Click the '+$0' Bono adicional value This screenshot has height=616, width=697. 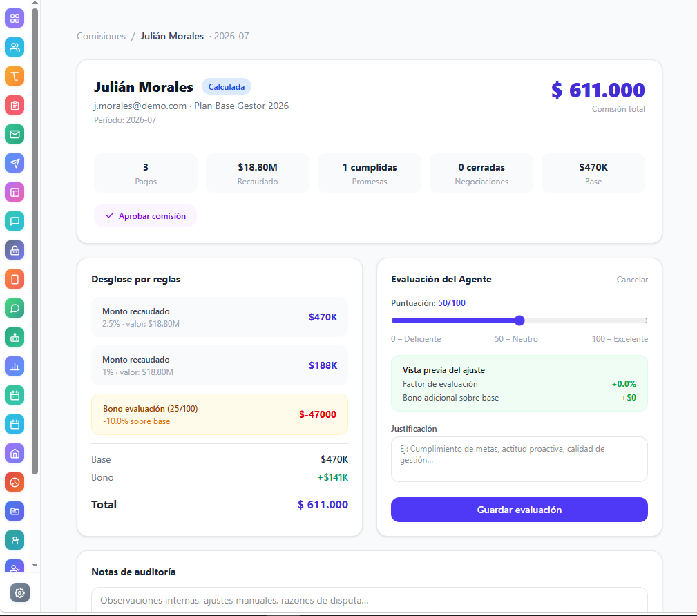[x=629, y=398]
